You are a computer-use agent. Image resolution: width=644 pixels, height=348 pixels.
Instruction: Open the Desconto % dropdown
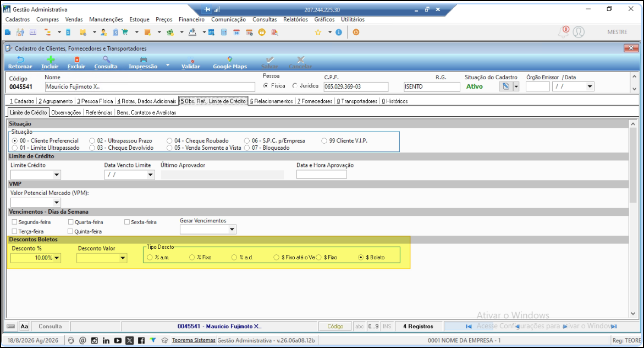click(57, 258)
